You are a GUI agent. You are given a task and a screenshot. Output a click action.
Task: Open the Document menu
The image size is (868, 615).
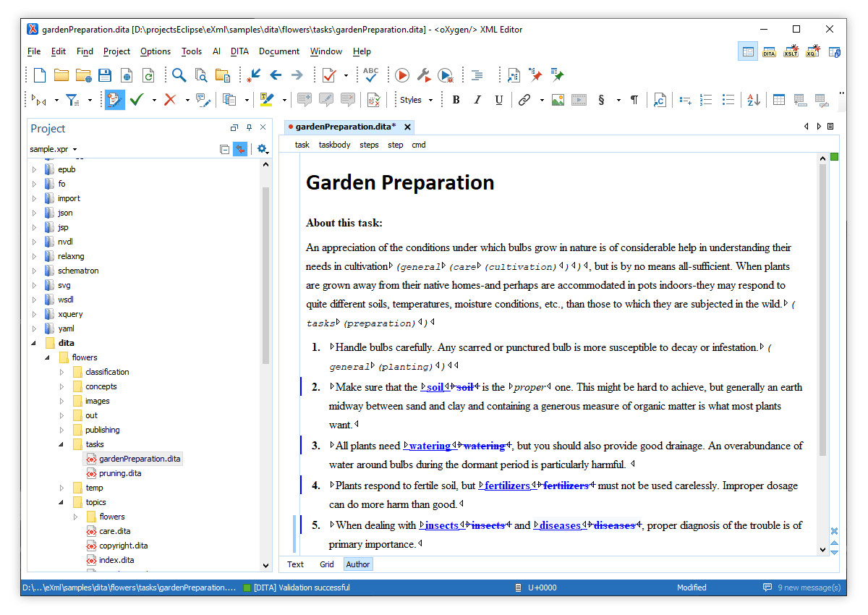tap(279, 51)
